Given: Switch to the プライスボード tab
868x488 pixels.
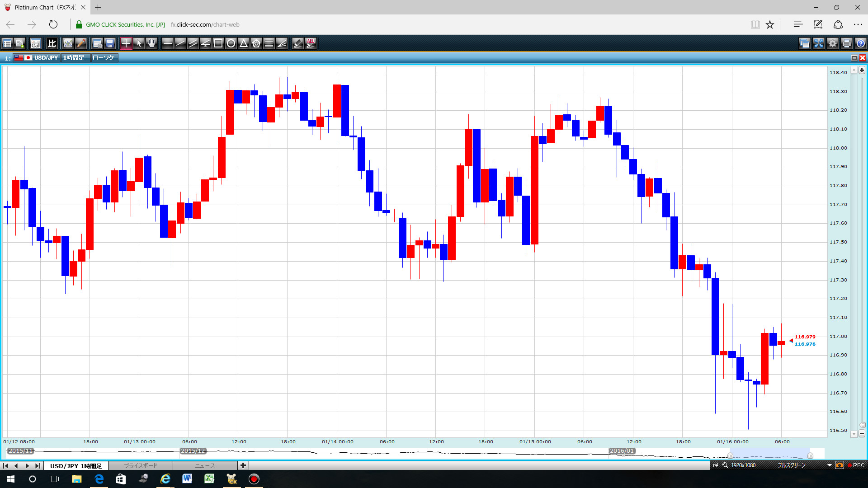Looking at the screenshot, I should [141, 465].
